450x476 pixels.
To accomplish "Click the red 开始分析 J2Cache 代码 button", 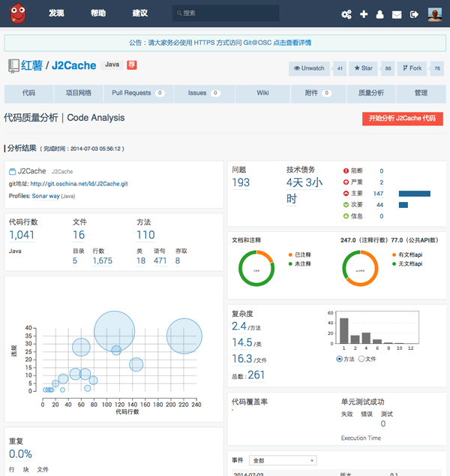I will 403,119.
